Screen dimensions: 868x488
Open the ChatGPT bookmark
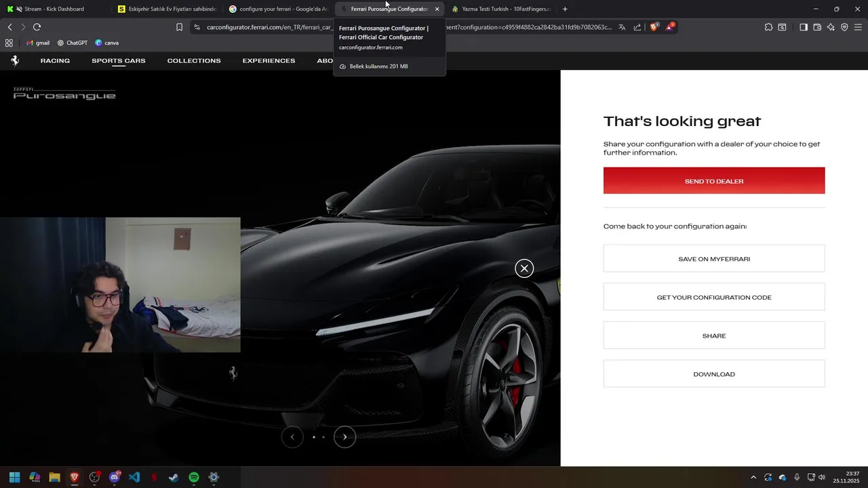tap(72, 43)
